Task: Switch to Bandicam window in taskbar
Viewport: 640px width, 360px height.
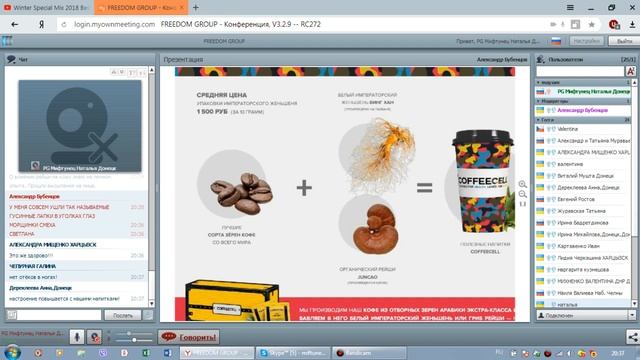Action: (x=369, y=353)
